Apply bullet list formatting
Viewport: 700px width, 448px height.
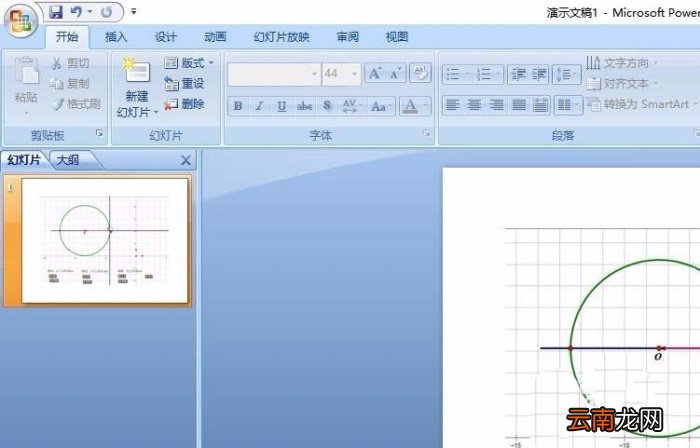pyautogui.click(x=453, y=74)
